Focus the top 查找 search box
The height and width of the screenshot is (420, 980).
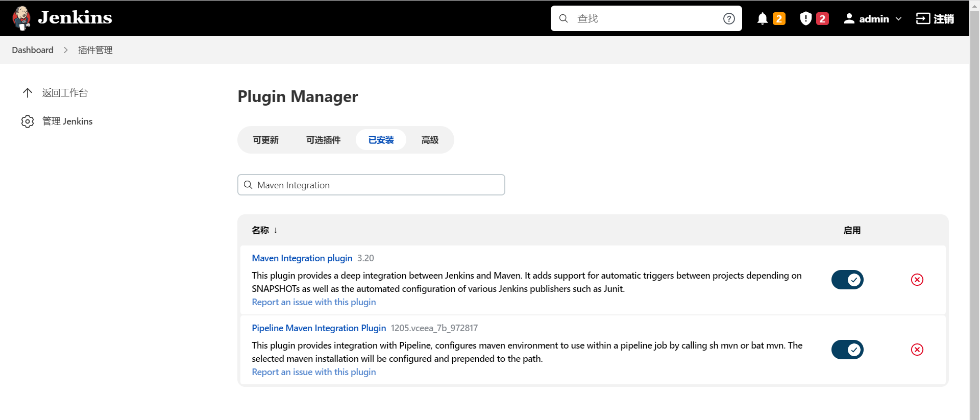[646, 18]
